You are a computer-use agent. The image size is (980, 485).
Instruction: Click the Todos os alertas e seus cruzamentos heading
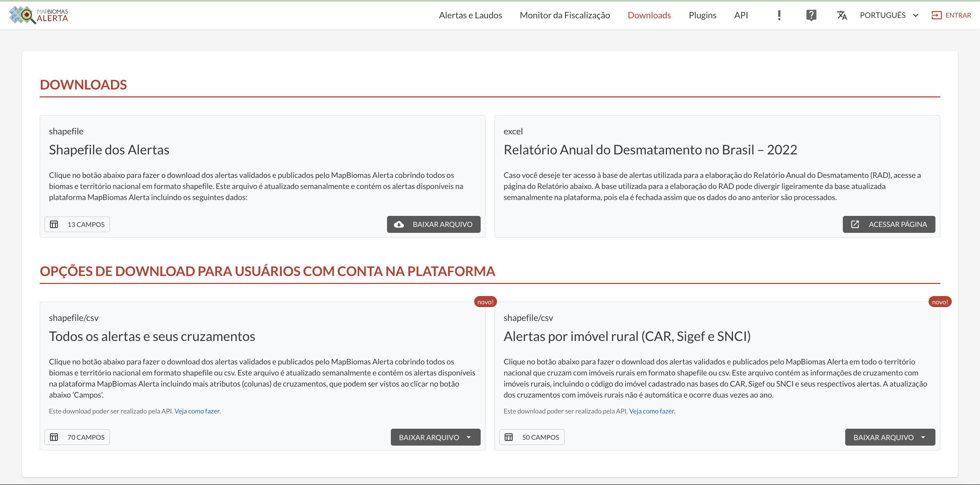click(x=152, y=336)
